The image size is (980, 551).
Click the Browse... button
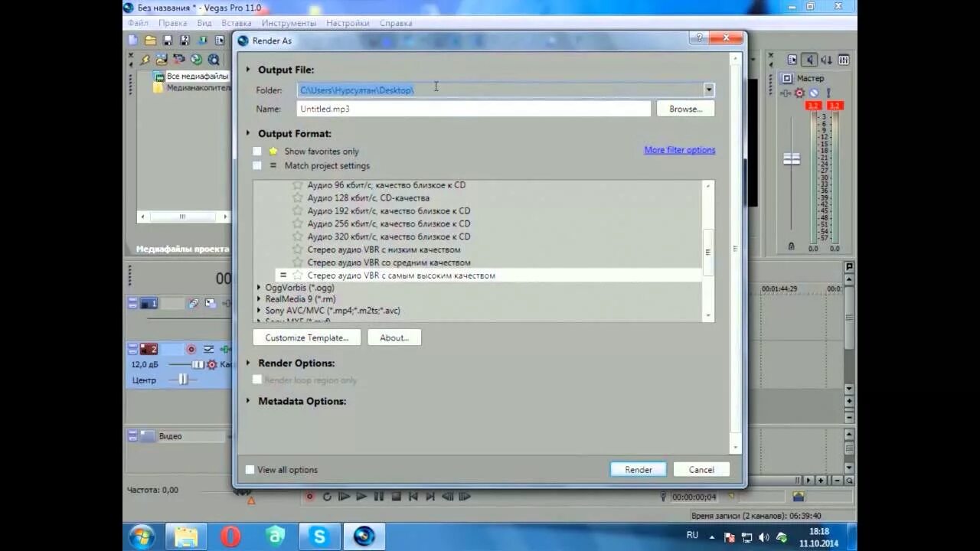click(x=685, y=109)
